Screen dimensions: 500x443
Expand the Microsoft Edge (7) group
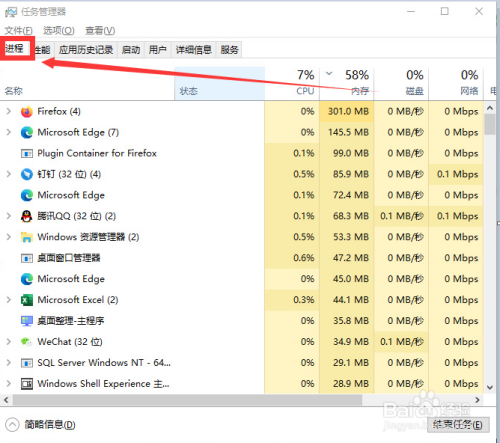(9, 132)
